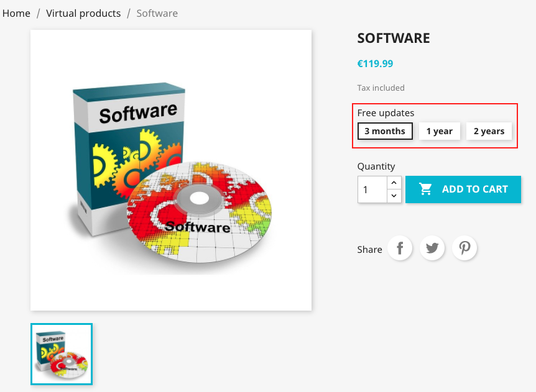Increase quantity with up arrow
Image resolution: width=536 pixels, height=392 pixels.
pos(394,183)
